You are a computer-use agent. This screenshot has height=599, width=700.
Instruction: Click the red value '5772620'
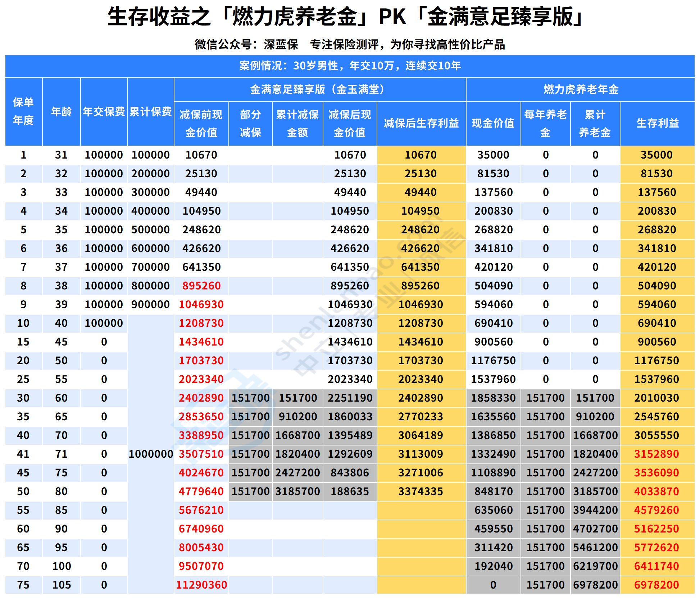[656, 548]
